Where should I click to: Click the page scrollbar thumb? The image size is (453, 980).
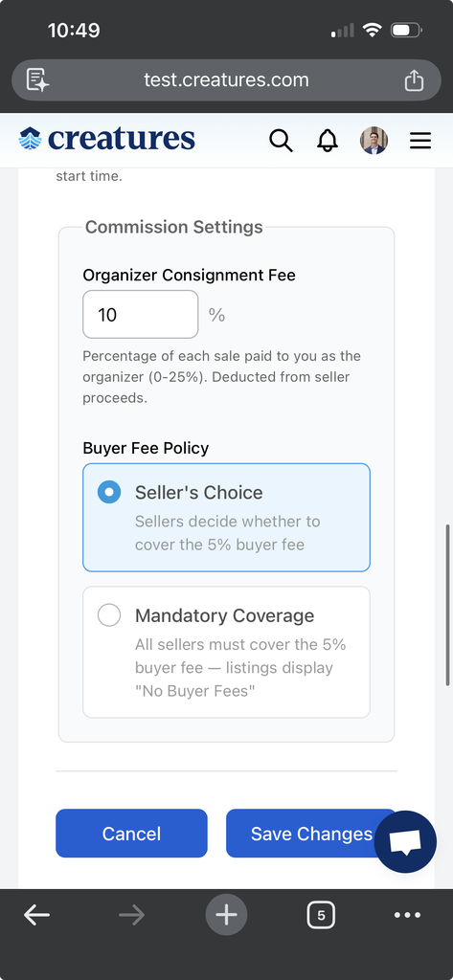[447, 605]
